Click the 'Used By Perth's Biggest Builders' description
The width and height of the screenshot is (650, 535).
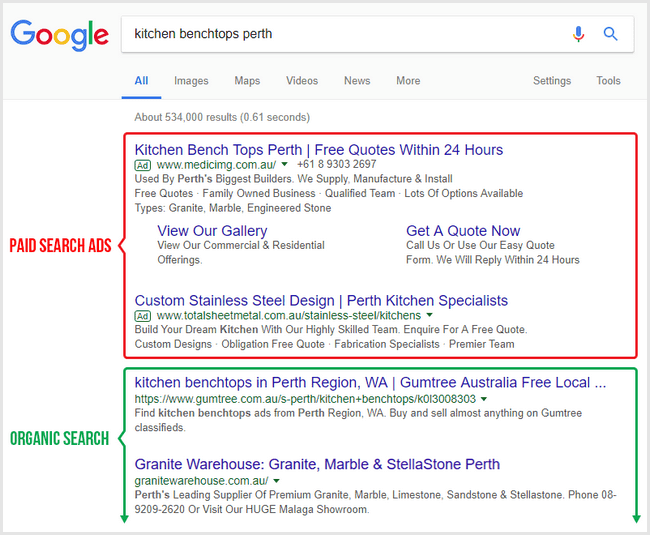(293, 179)
